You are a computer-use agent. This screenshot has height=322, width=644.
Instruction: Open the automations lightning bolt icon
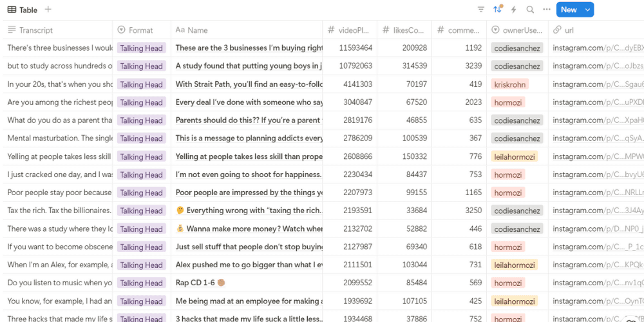point(513,10)
